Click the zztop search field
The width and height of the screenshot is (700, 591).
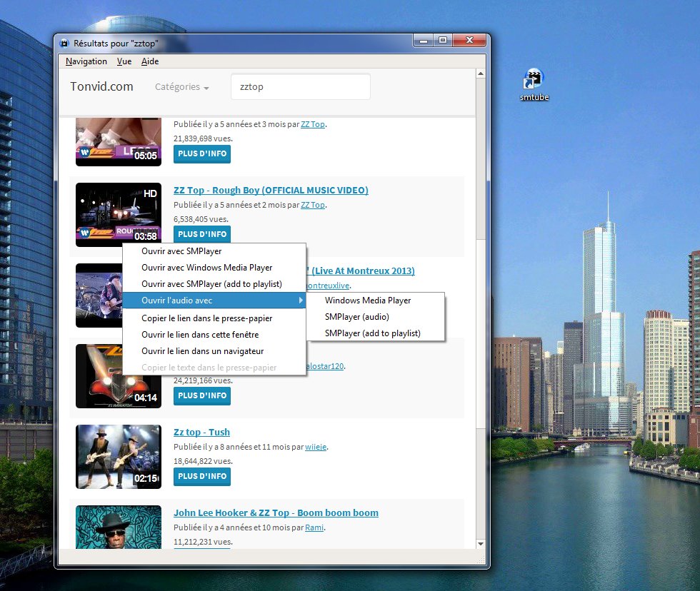[x=301, y=86]
